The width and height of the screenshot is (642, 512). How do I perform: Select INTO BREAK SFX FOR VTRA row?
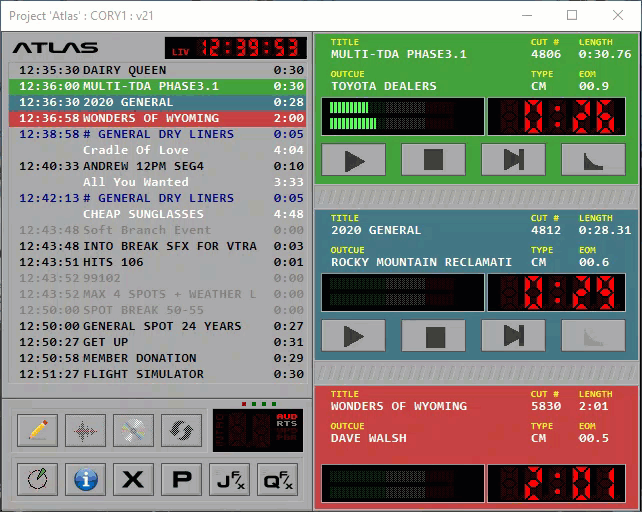pyautogui.click(x=157, y=246)
